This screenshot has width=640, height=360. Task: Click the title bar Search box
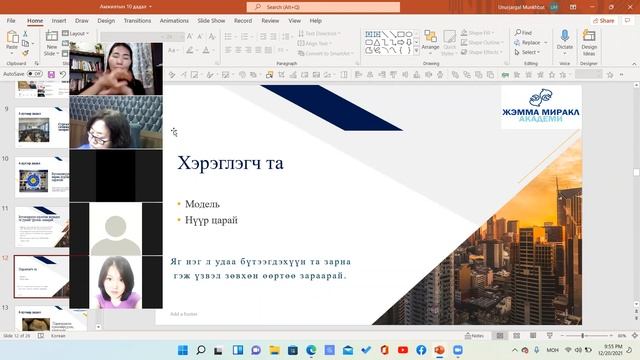pyautogui.click(x=323, y=7)
